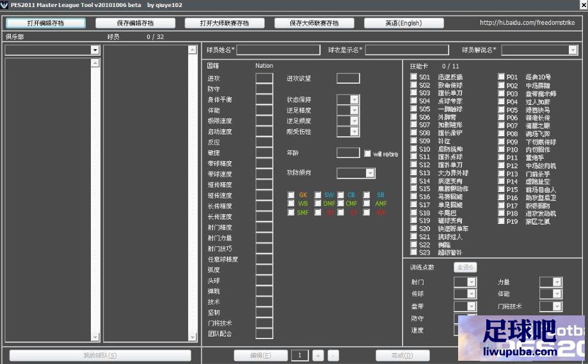
Task: Click the 球衣显示名 input field
Action: point(407,50)
